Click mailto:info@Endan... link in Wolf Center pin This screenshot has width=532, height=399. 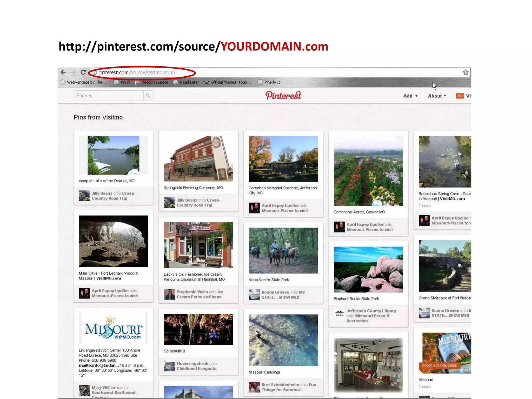98,365
